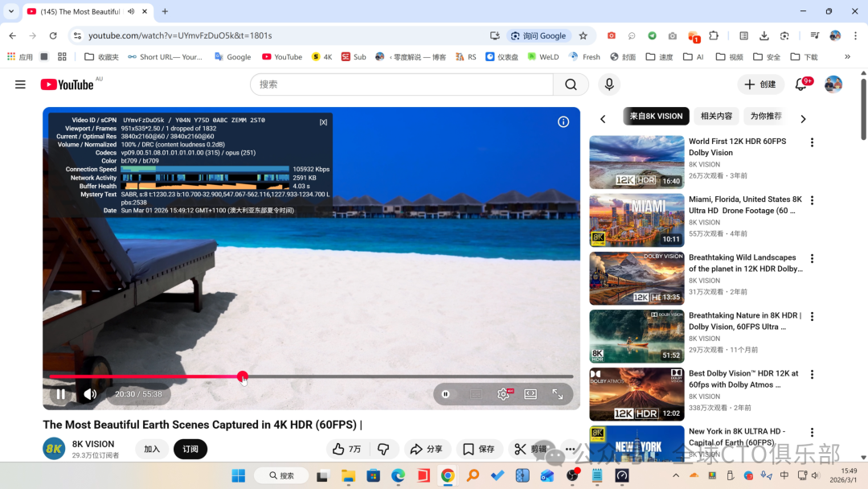The height and width of the screenshot is (489, 868).
Task: Enter fullscreen video mode
Action: coord(558,394)
